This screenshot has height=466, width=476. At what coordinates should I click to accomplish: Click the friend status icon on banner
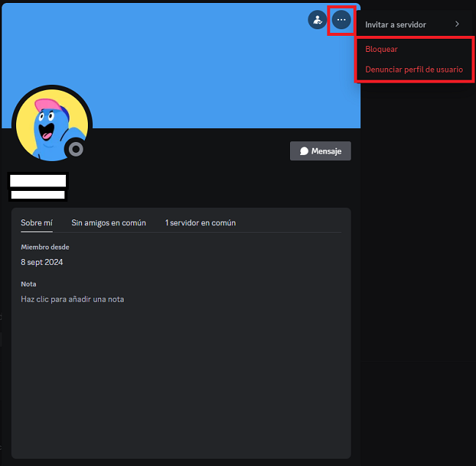click(317, 20)
